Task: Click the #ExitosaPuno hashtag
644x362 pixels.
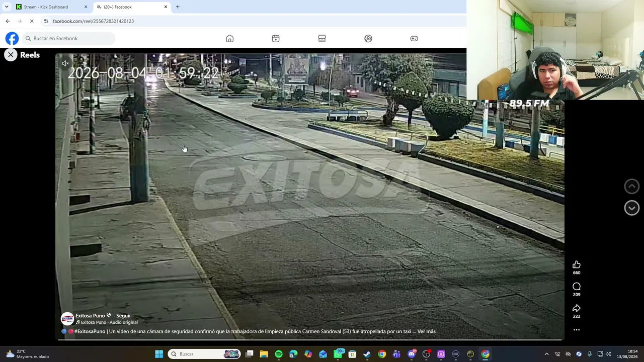Action: (90, 331)
